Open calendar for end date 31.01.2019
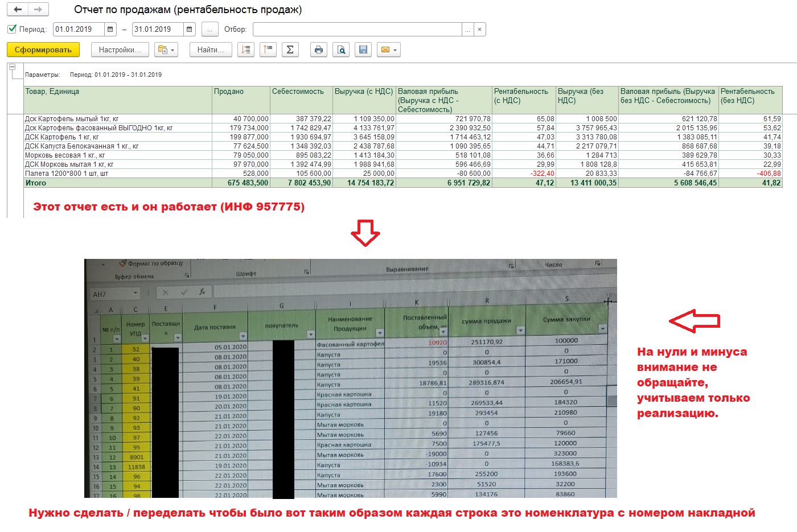This screenshot has width=797, height=532. pos(190,29)
